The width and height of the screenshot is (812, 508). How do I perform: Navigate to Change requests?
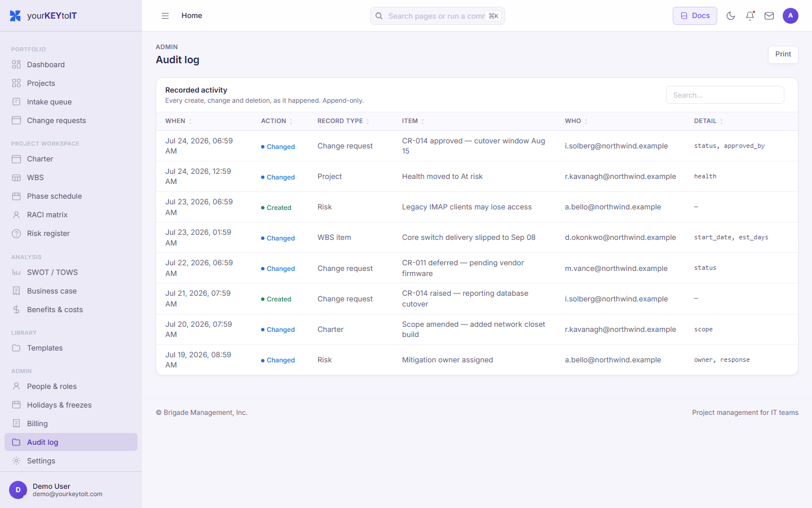pyautogui.click(x=71, y=120)
